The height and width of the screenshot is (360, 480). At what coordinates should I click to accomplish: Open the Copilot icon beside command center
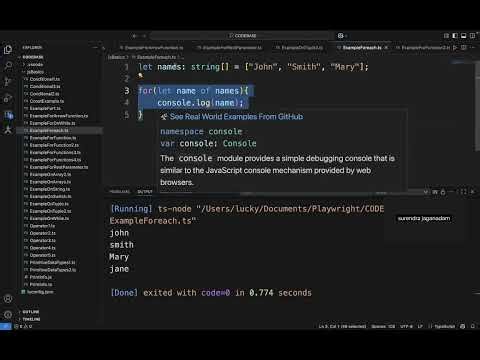(341, 36)
